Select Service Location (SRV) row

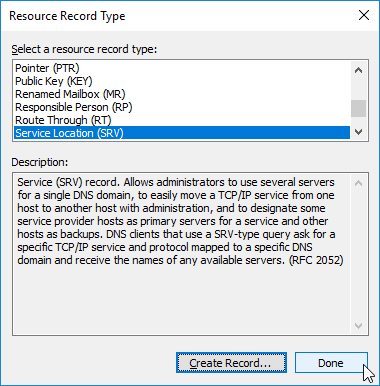(x=182, y=133)
